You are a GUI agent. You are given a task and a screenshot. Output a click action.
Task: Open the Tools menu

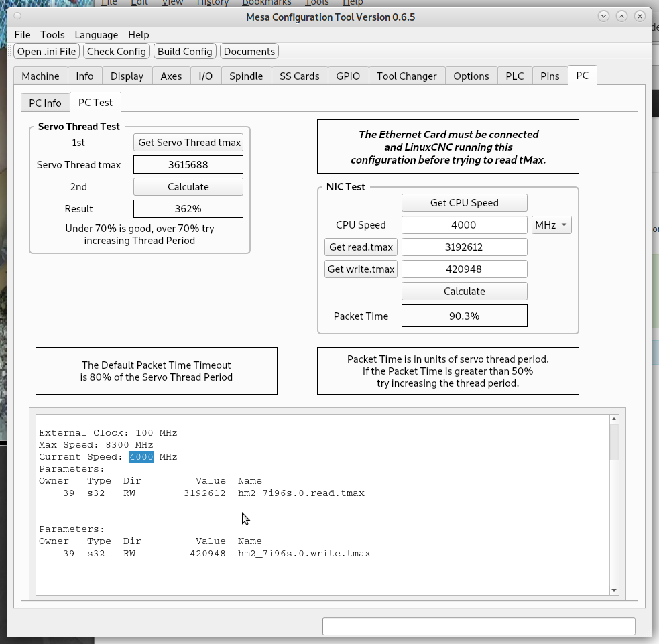click(52, 34)
